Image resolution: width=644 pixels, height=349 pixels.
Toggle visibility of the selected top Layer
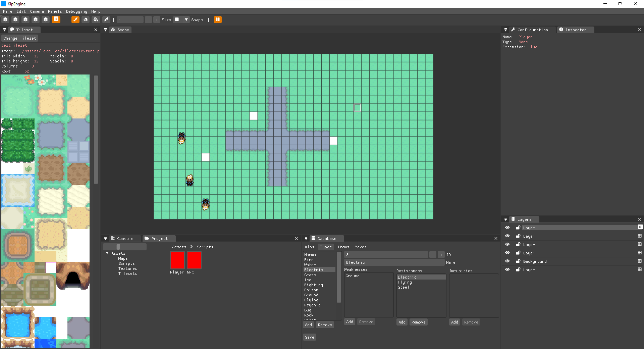507,228
